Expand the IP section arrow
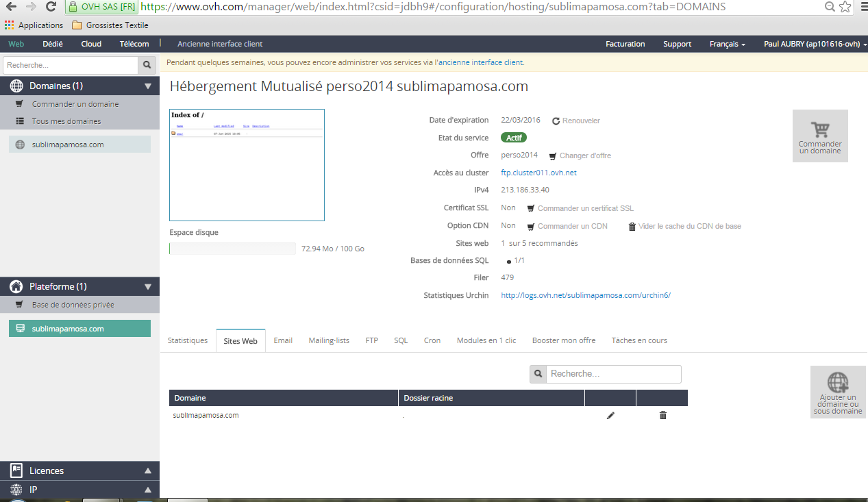The width and height of the screenshot is (868, 502). (x=148, y=490)
